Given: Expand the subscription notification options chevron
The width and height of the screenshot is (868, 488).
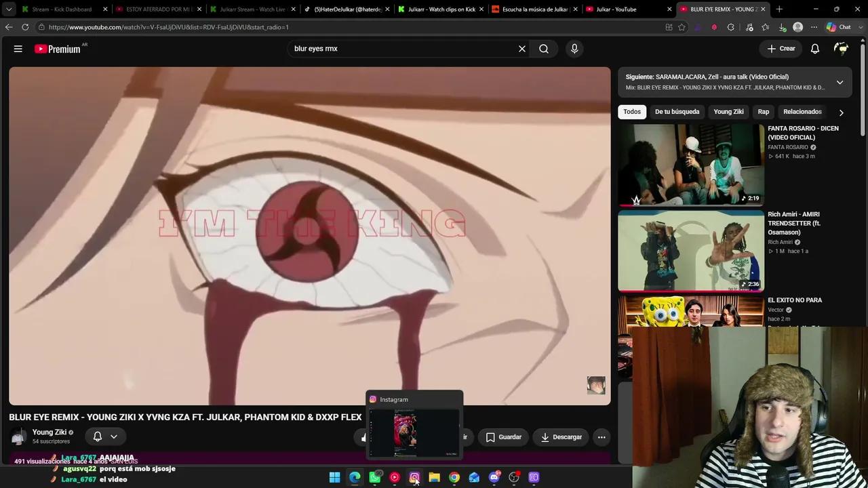Looking at the screenshot, I should pyautogui.click(x=114, y=436).
